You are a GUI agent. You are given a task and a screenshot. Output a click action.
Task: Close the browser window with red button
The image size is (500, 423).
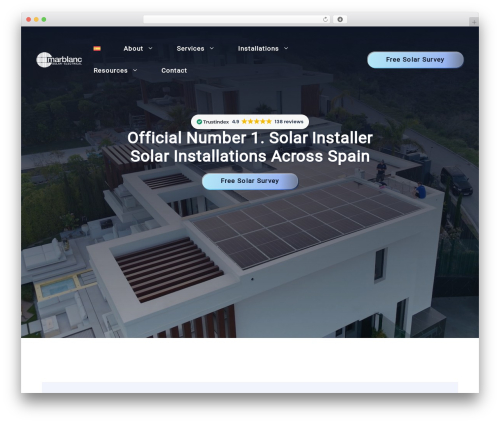click(x=29, y=19)
